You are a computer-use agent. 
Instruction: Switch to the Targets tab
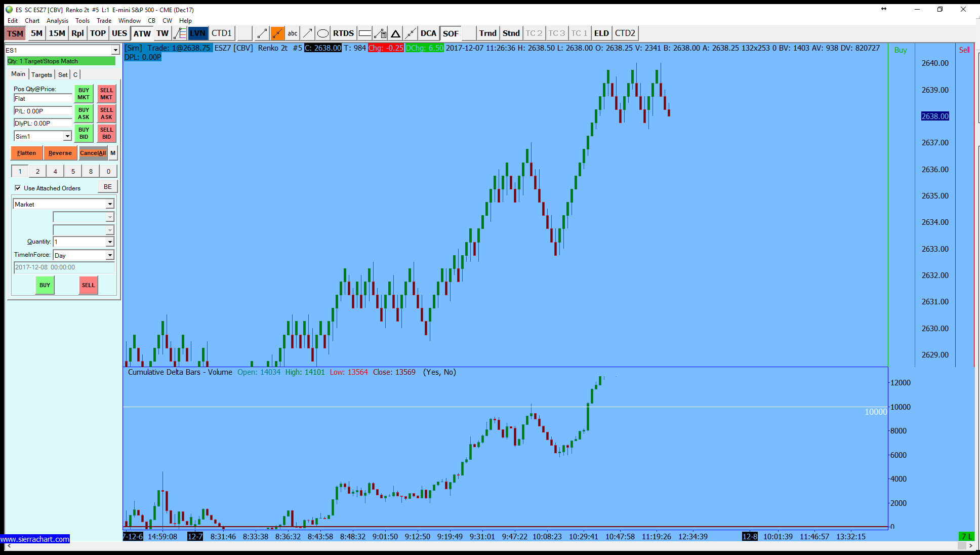tap(42, 74)
